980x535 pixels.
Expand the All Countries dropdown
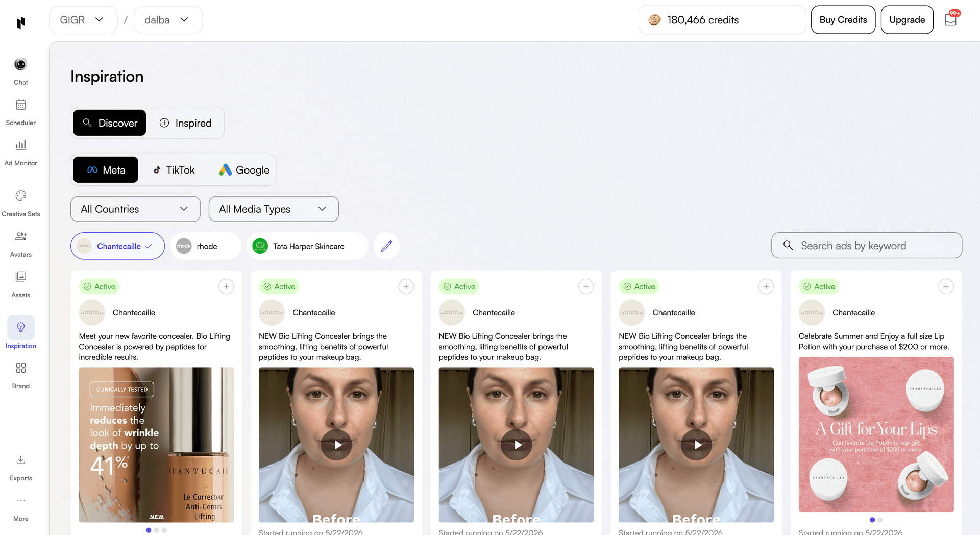point(135,209)
